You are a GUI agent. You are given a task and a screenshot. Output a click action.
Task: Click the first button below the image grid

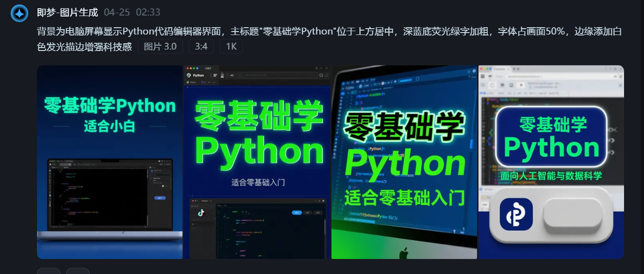48,271
